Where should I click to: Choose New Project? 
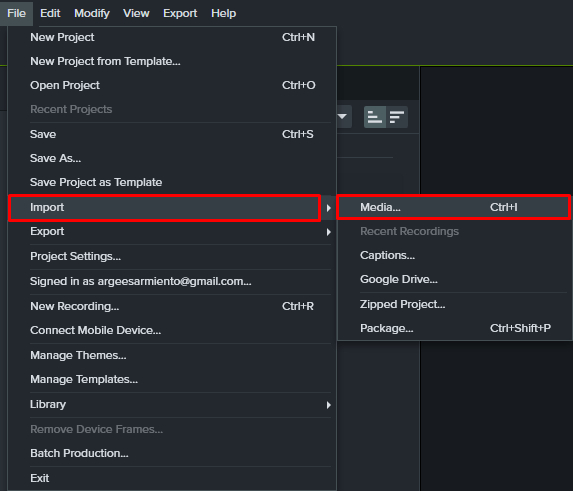[172, 37]
